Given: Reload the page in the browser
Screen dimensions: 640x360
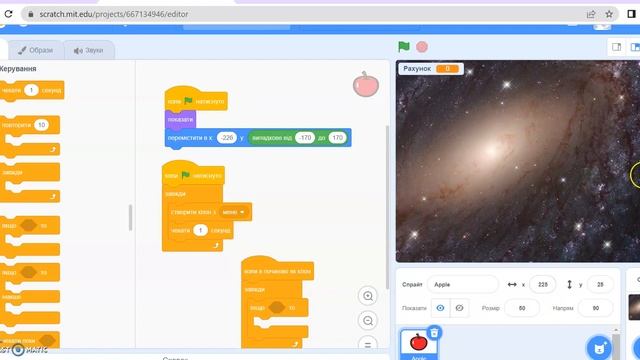Looking at the screenshot, I should (x=8, y=14).
